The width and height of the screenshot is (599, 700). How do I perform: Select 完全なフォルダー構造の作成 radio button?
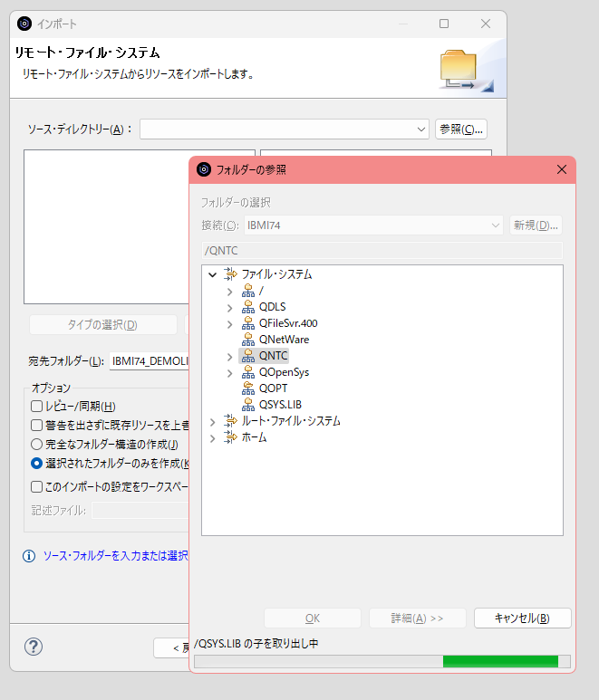[x=36, y=445]
